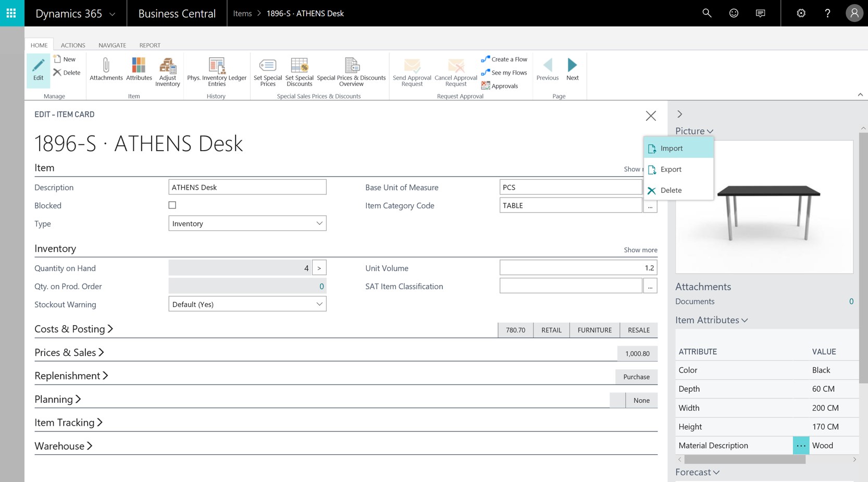This screenshot has height=482, width=868.
Task: Open the Forecast factbox menu
Action: pos(698,472)
